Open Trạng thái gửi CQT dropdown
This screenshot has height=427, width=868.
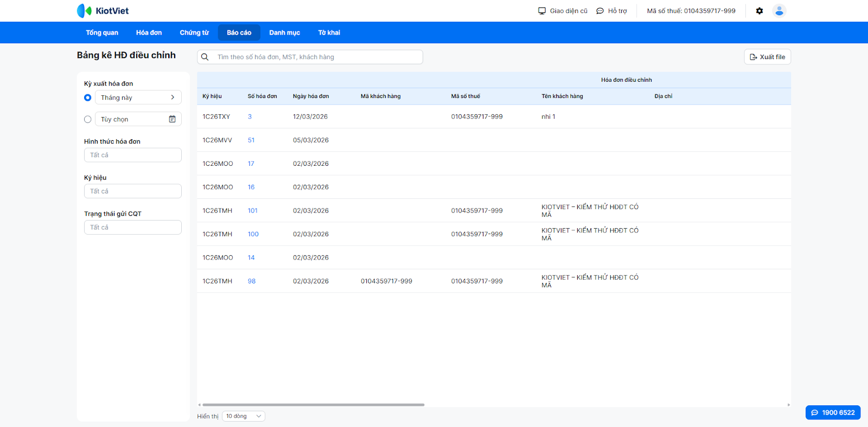132,228
